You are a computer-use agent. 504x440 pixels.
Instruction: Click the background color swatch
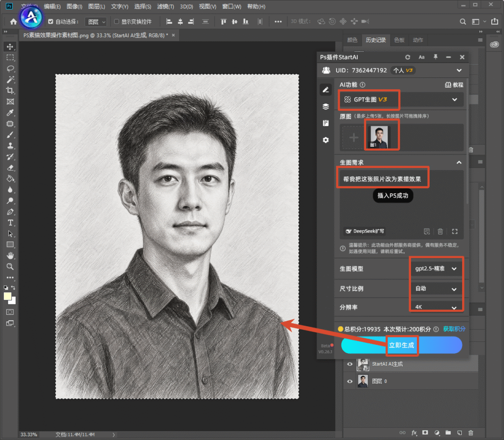click(13, 302)
